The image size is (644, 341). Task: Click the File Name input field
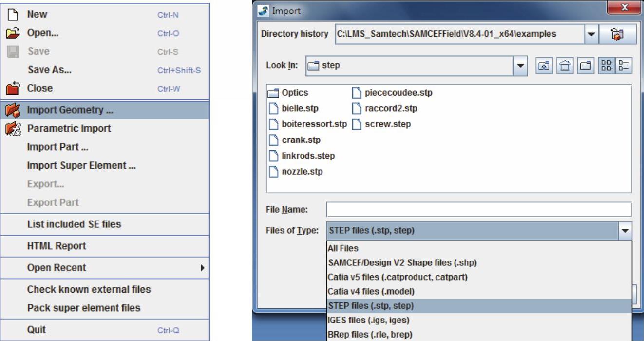pos(478,210)
